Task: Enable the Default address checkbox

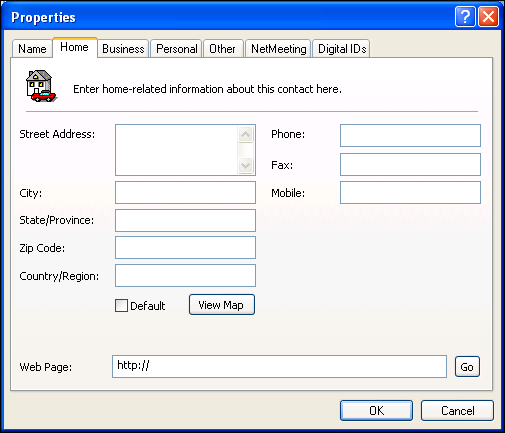Action: (x=121, y=305)
